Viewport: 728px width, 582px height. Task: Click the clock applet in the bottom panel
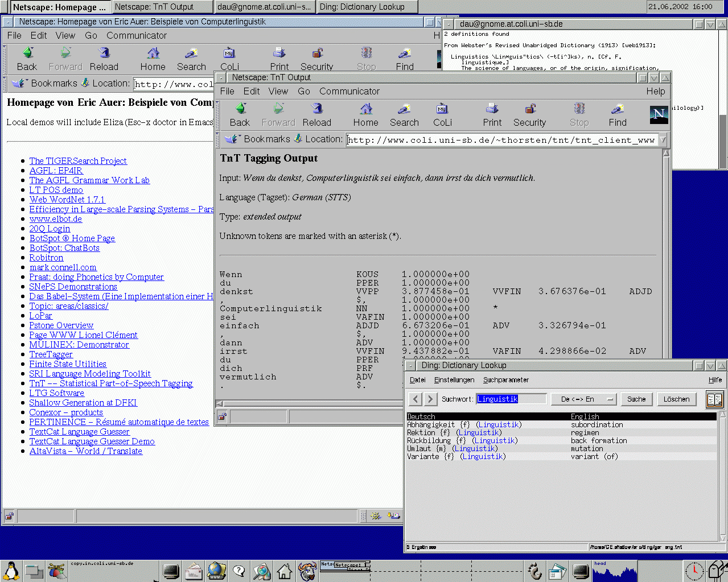694,571
